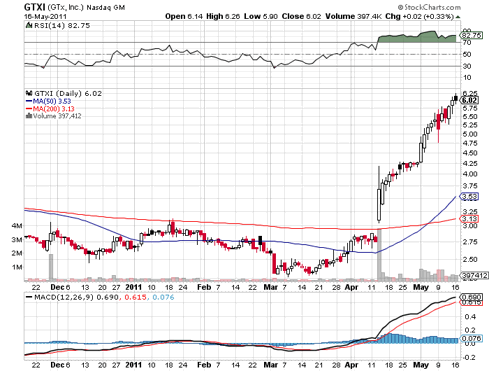Viewport: 489px width, 371px height.
Task: Click the 70 level label on the RSI axis
Action: pyautogui.click(x=467, y=43)
